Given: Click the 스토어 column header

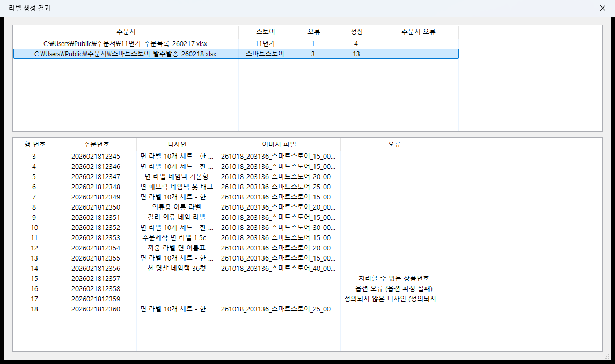Looking at the screenshot, I should tap(265, 32).
